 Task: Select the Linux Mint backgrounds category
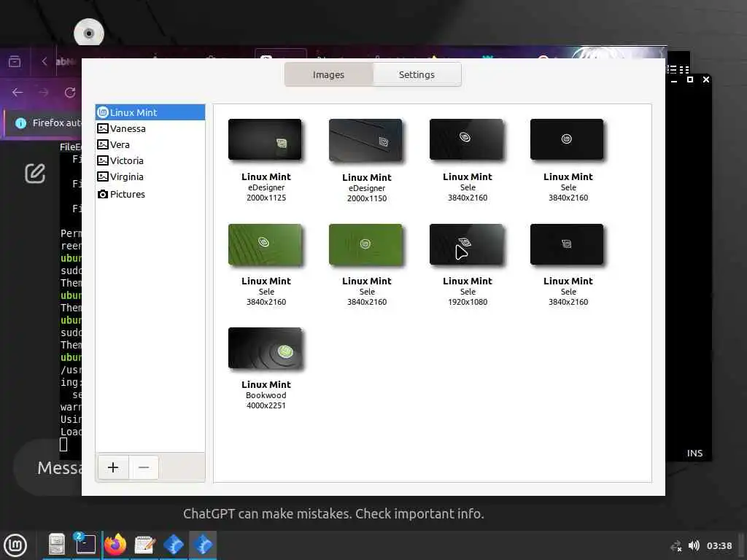(150, 112)
